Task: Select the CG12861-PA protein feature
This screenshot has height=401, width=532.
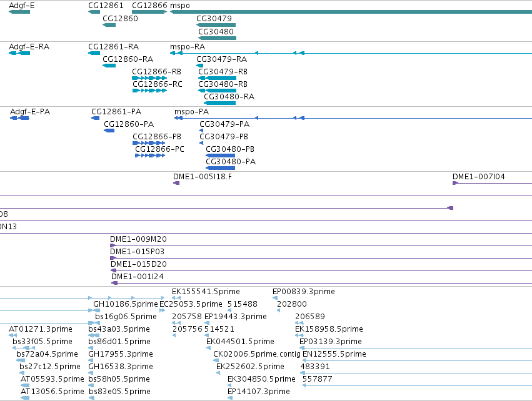Action: [96, 118]
